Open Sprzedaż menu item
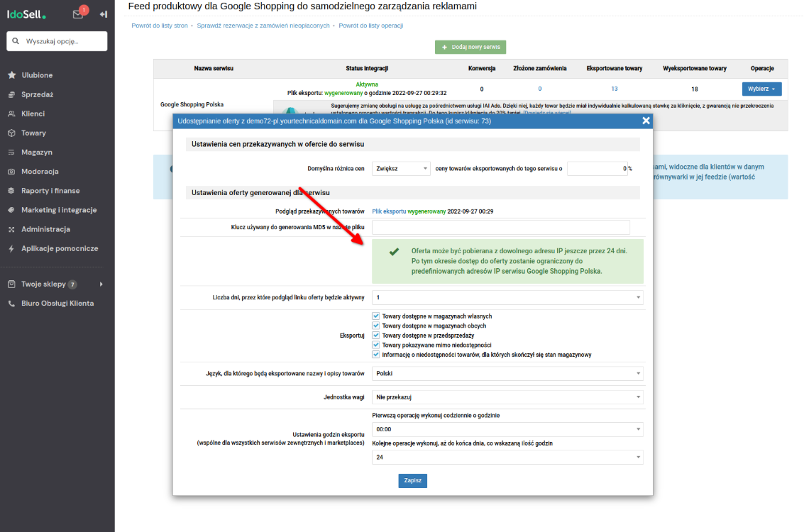804x532 pixels. coord(38,95)
